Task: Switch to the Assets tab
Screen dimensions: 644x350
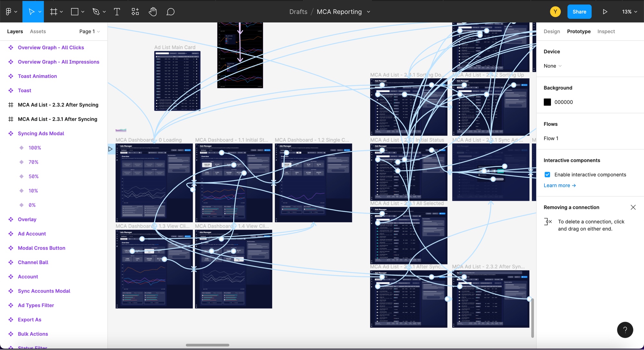Action: 38,31
